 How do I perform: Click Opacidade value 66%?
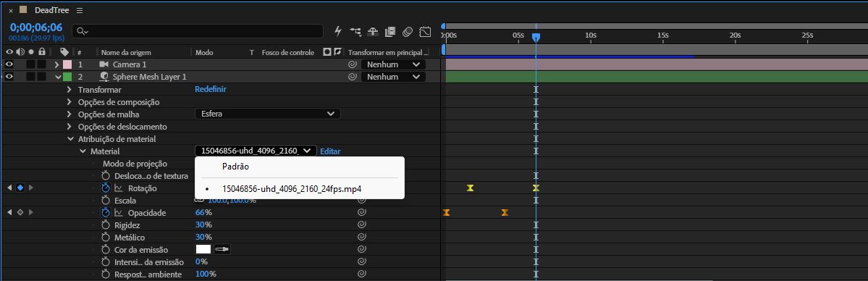[203, 212]
